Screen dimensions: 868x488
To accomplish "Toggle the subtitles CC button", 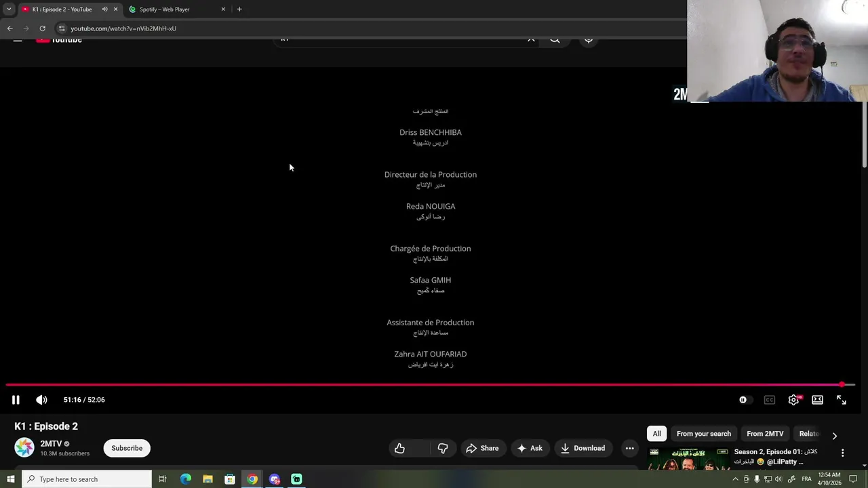I will click(x=769, y=400).
